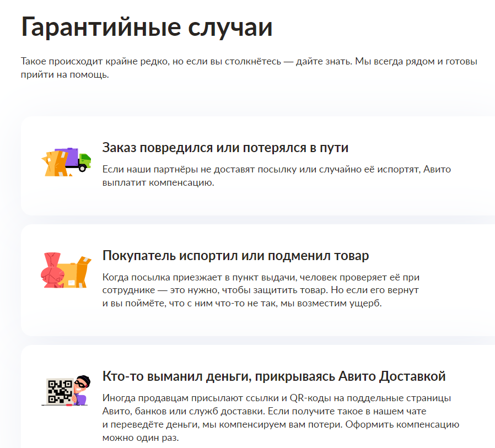Click the delivery truck illustration
The height and width of the screenshot is (448, 495).
click(66, 160)
